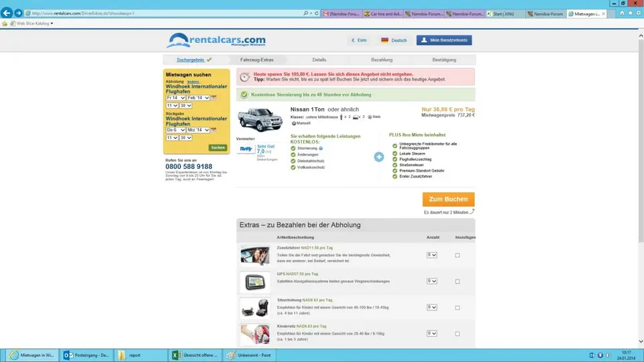Switch to Car hire and 4x4 browser tab
The image size is (644, 362).
pos(383,13)
